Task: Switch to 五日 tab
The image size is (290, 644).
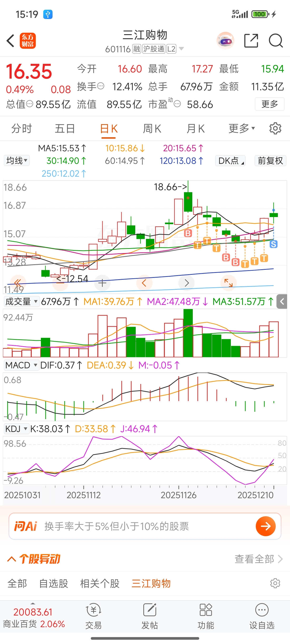Action: 65,128
